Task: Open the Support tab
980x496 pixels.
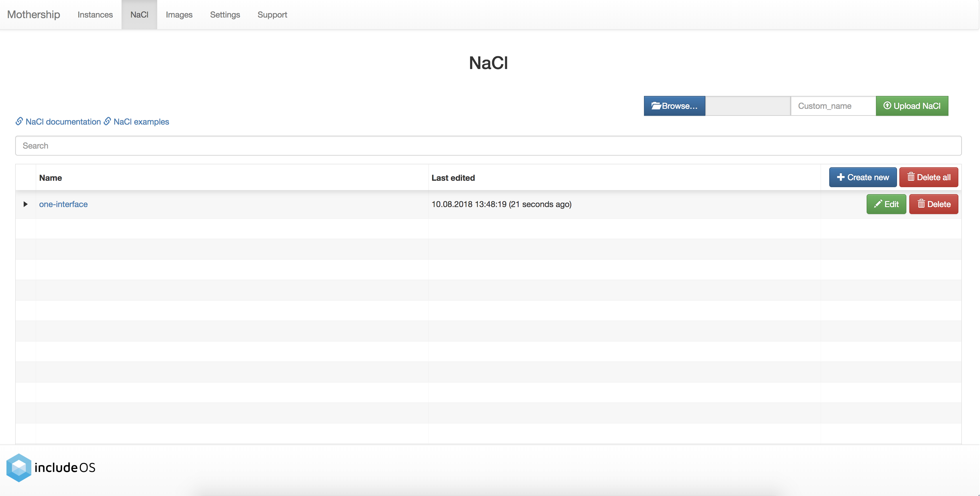Action: 272,14
